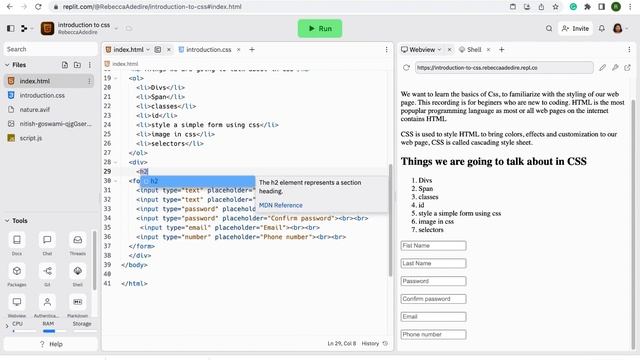Open the MDN Reference link
640x360 pixels.
(281, 205)
